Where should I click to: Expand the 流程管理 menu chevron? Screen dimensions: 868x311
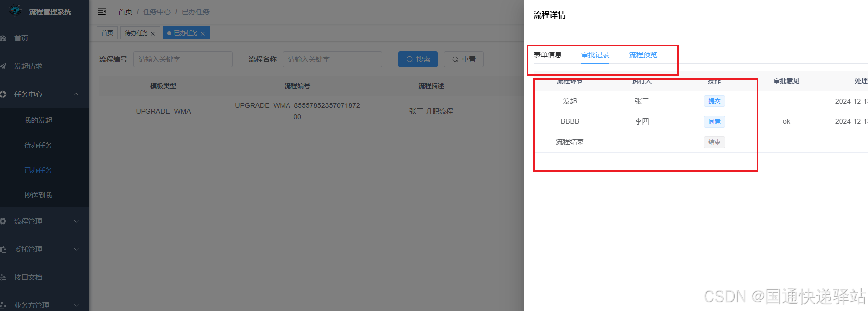(x=76, y=221)
